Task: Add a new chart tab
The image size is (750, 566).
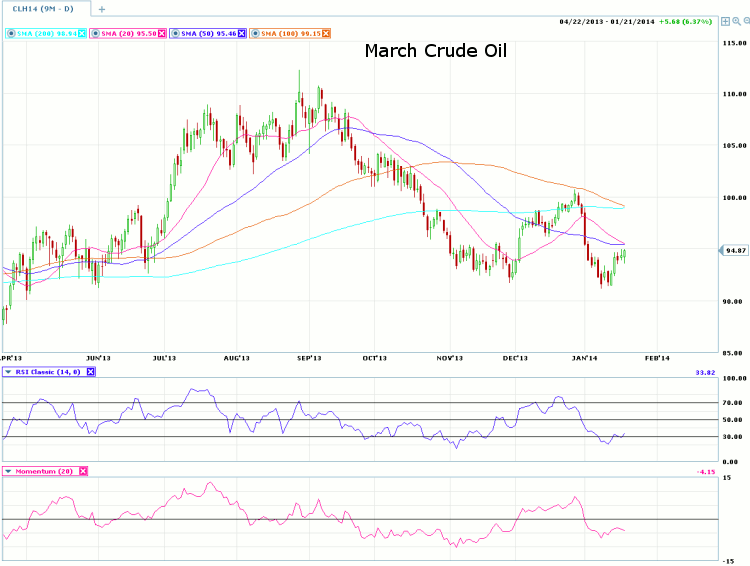Action: point(101,9)
